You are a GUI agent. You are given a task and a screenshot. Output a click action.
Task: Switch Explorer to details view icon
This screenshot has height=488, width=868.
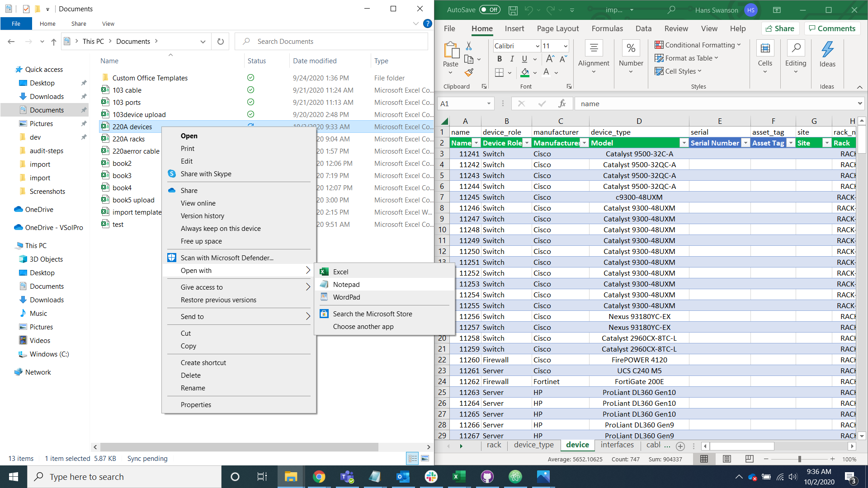412,459
